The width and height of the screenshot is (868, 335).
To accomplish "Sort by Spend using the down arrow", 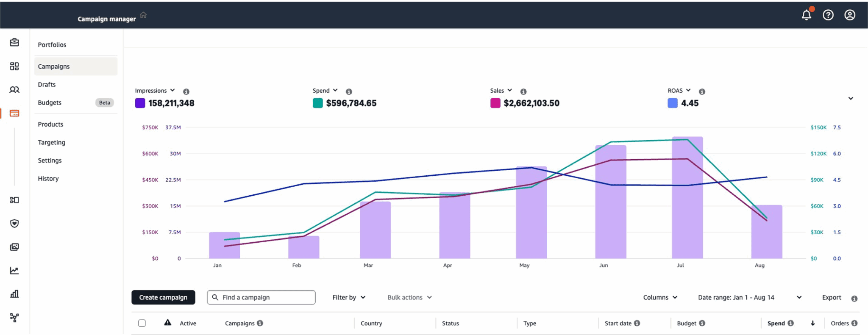I will (x=812, y=323).
